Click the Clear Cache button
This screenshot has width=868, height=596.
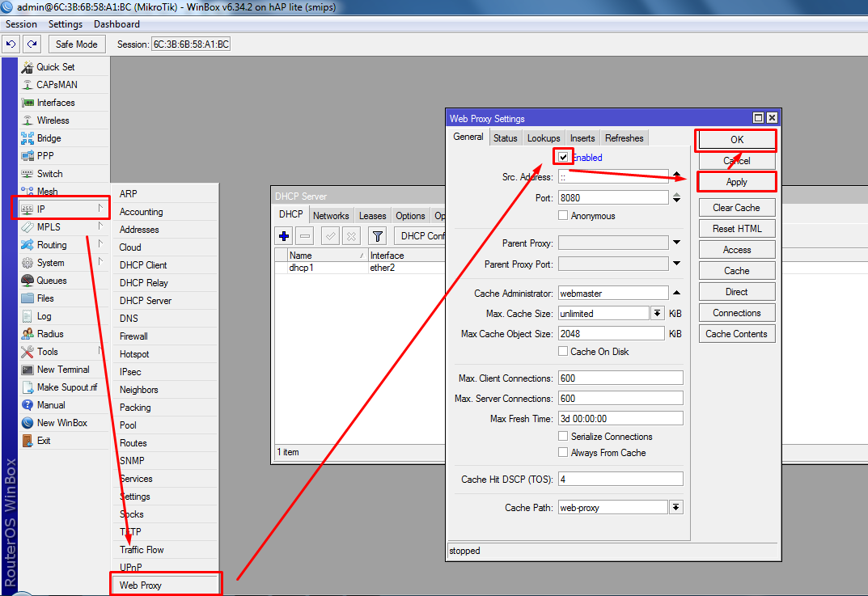click(x=737, y=208)
